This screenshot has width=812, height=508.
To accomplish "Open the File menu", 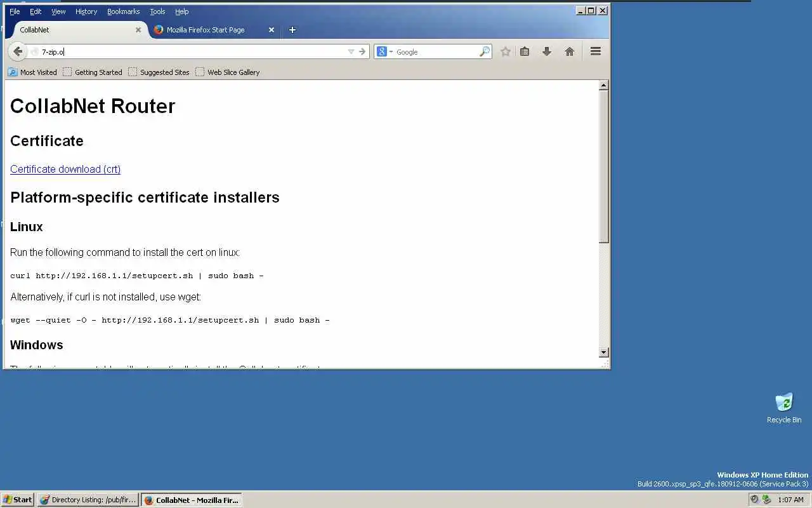I will point(15,11).
